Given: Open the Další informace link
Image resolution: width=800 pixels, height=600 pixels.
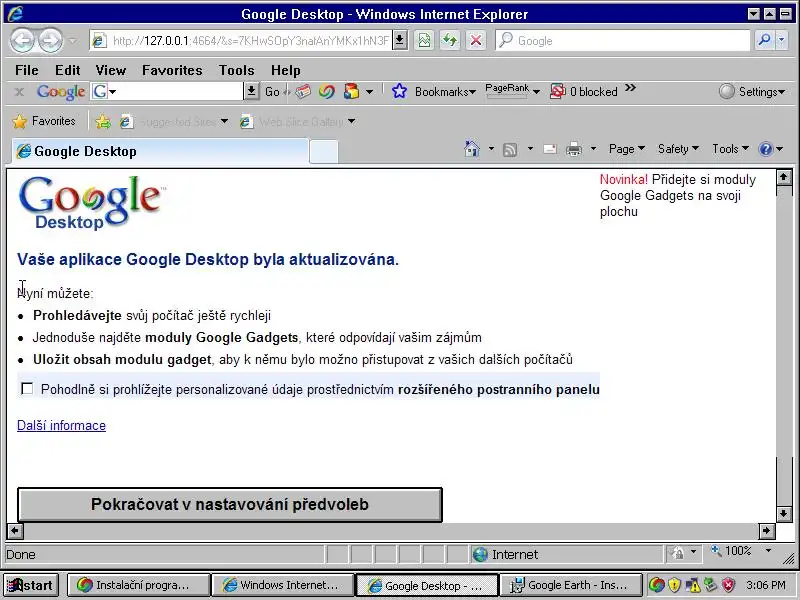Looking at the screenshot, I should (x=61, y=425).
